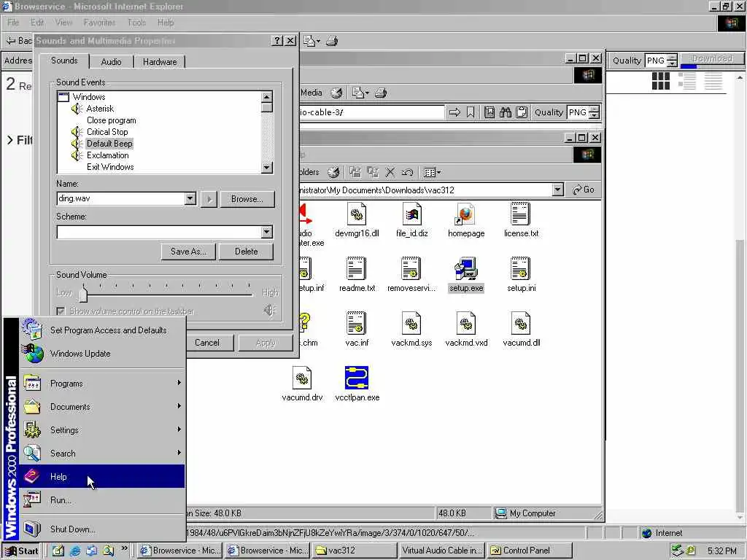
Task: Click the binoculars search icon beside Quality
Action: coord(506,112)
